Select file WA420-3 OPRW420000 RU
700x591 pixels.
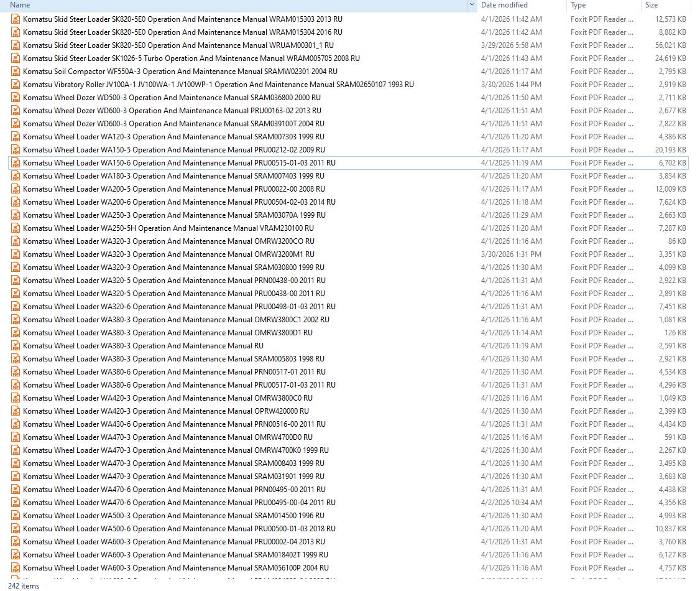[x=165, y=411]
